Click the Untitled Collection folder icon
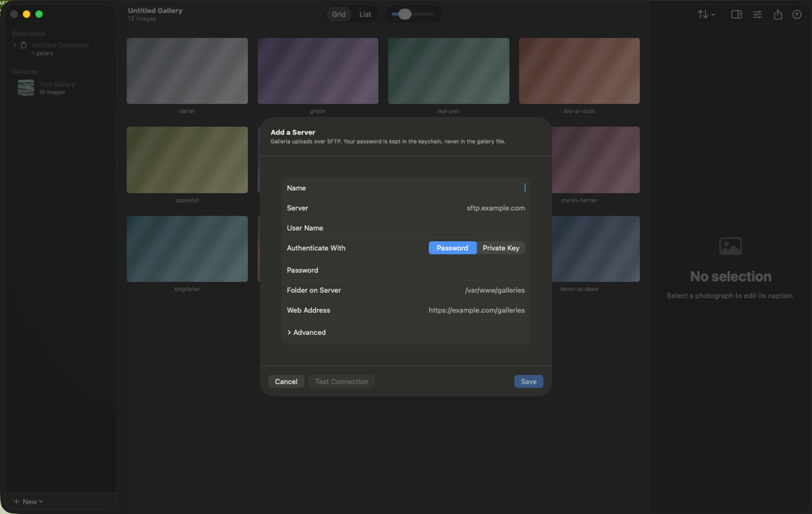Viewport: 812px width, 514px height. (x=24, y=45)
